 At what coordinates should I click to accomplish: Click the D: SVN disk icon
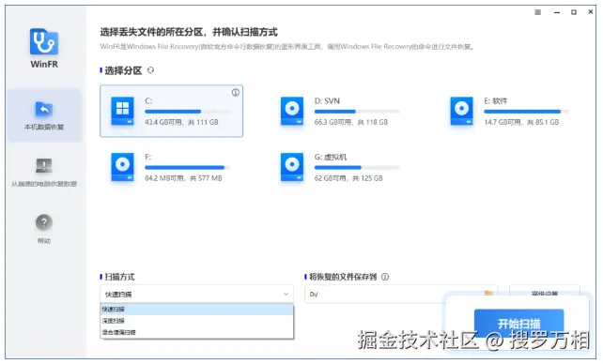pyautogui.click(x=292, y=111)
